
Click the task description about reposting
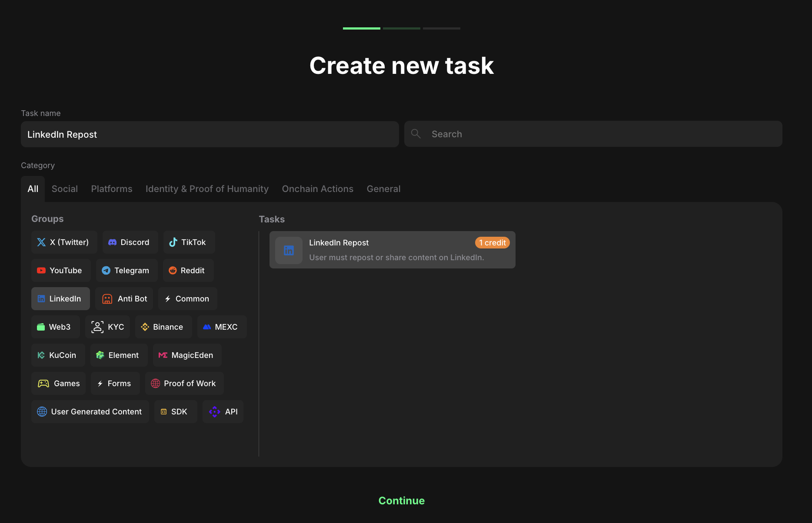tap(396, 258)
